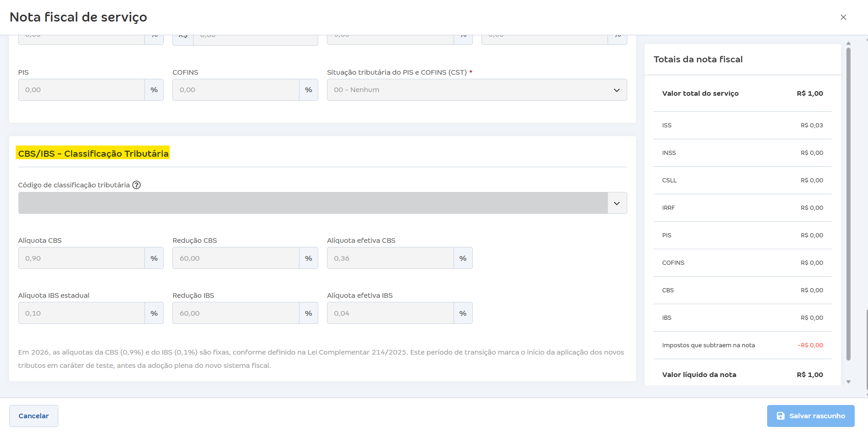Click the Totais da nota fiscal heading
Image resolution: width=868 pixels, height=432 pixels.
(x=698, y=60)
